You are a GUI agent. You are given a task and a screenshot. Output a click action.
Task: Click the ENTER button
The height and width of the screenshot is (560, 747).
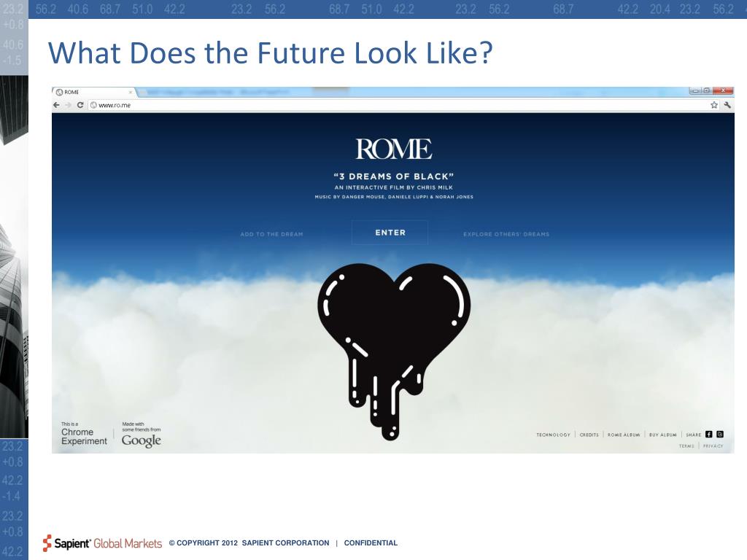coord(390,233)
